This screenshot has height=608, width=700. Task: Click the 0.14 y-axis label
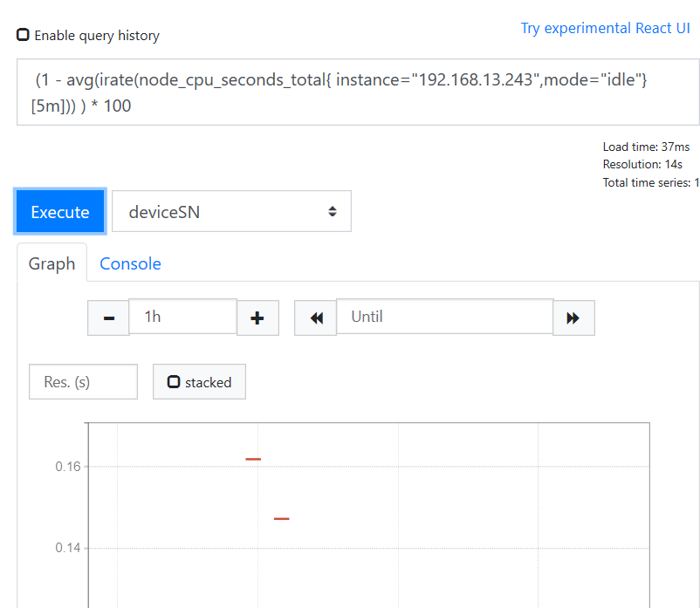68,548
